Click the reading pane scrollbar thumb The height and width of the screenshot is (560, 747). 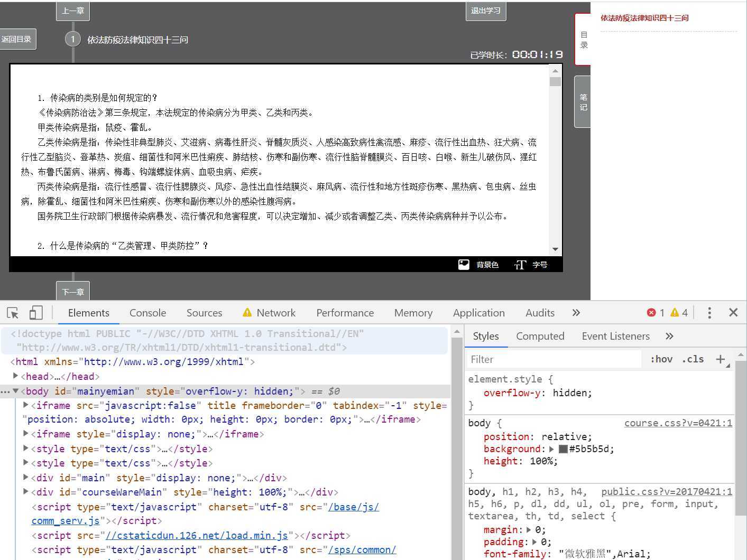555,81
